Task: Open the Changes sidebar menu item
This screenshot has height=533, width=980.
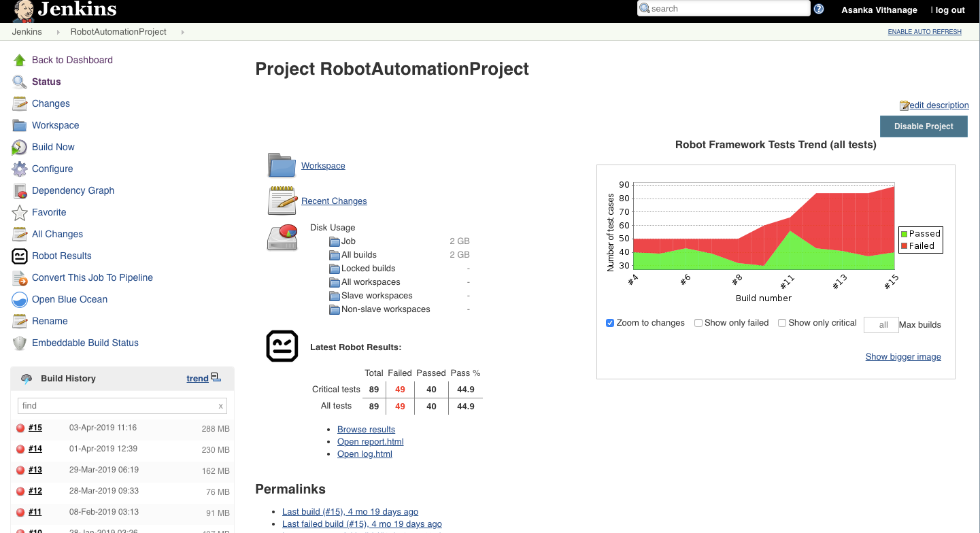Action: [x=51, y=103]
